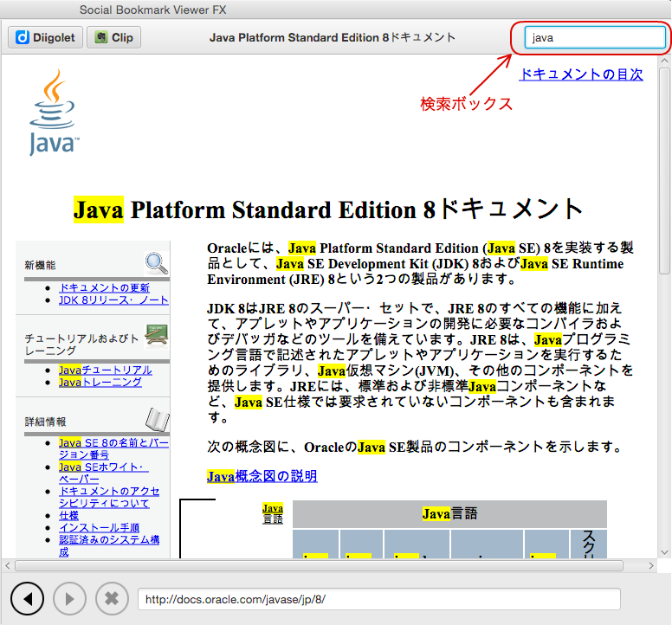Screen dimensions: 672x625
Task: Open Java SE 8の名前とバージョン番号 link
Action: pyautogui.click(x=113, y=448)
